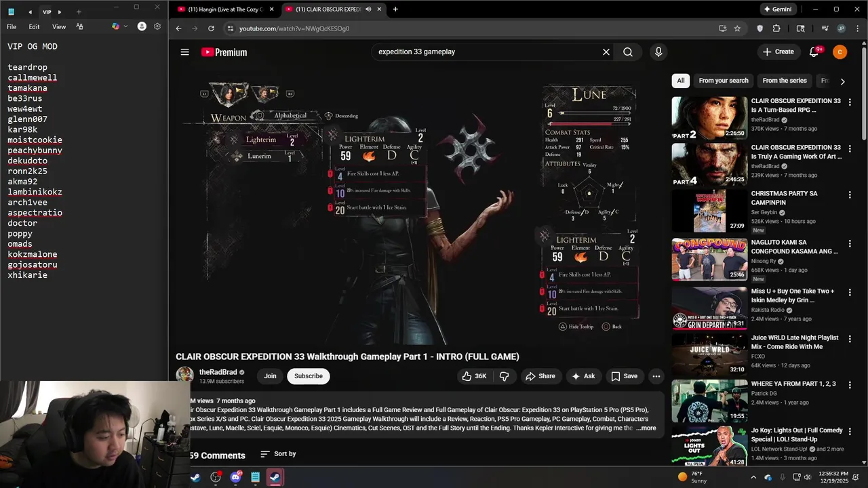
Task: Mute the CLAIR OBSCUR tab audio
Action: tap(368, 9)
